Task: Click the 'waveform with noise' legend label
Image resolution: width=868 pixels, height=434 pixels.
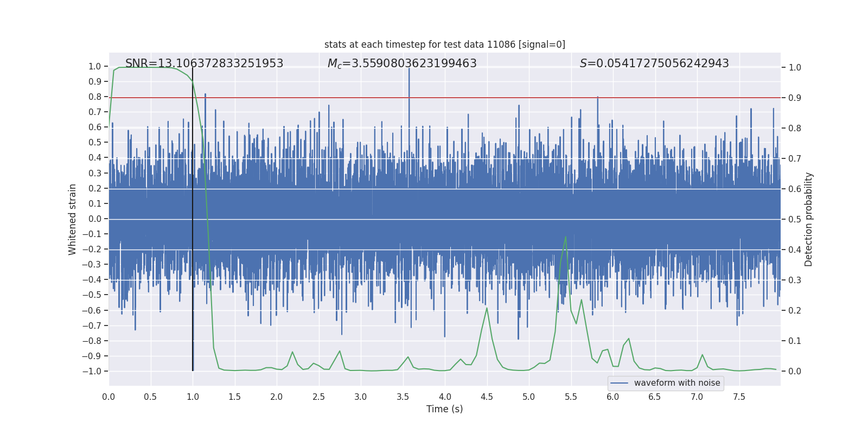Action: [677, 383]
